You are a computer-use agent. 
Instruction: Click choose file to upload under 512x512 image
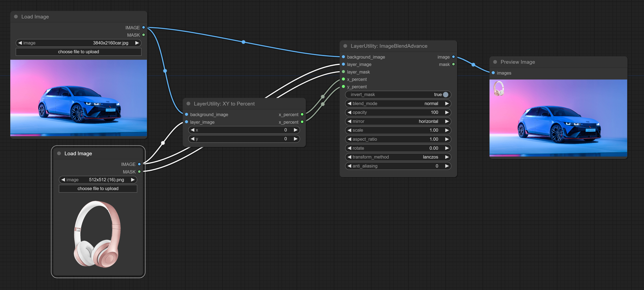pos(98,188)
